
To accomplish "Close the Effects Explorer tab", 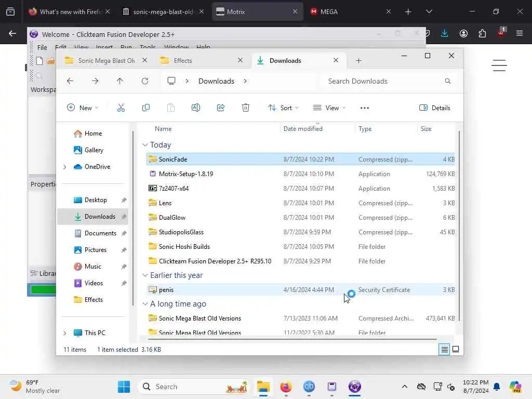I will (x=240, y=60).
